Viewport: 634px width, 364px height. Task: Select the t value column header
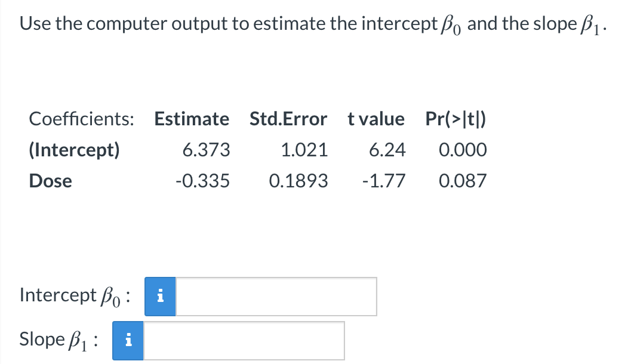point(377,119)
